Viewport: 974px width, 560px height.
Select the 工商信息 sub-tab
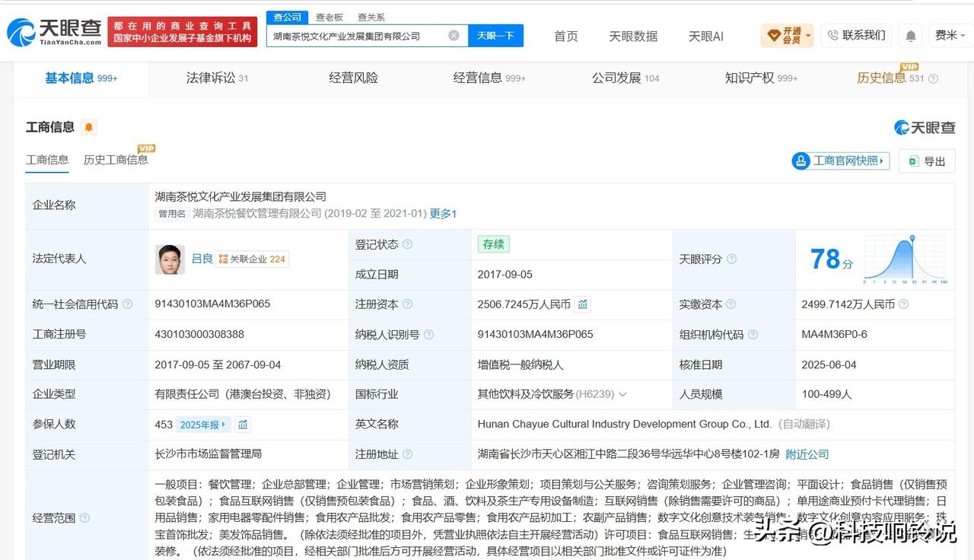(47, 160)
